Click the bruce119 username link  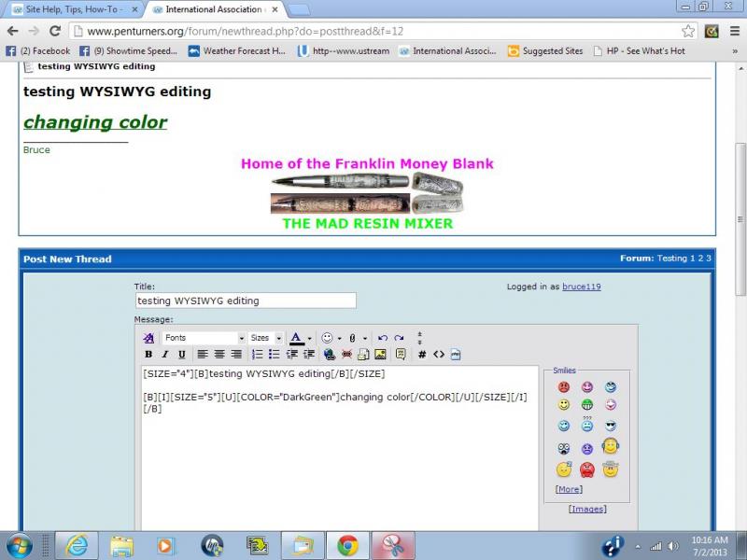581,287
